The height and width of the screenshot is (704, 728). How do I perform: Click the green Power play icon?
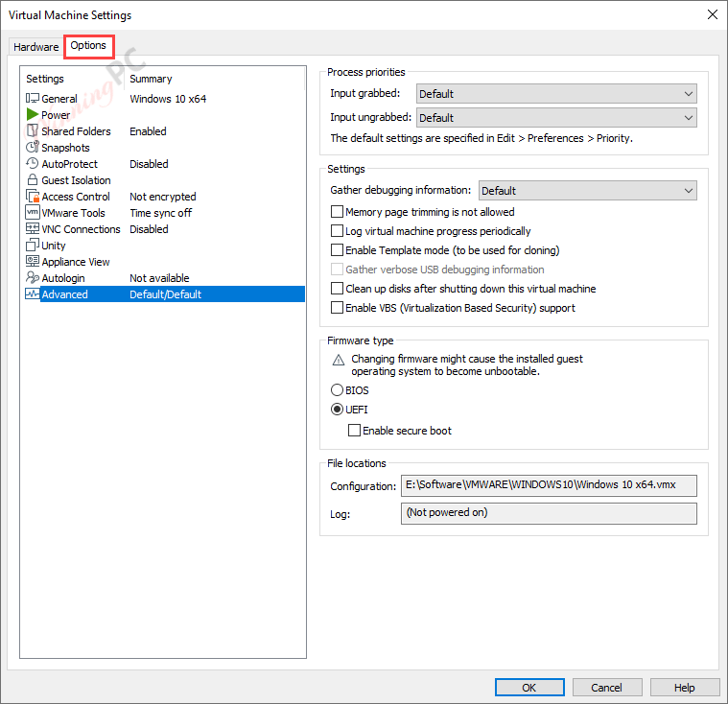(x=32, y=114)
